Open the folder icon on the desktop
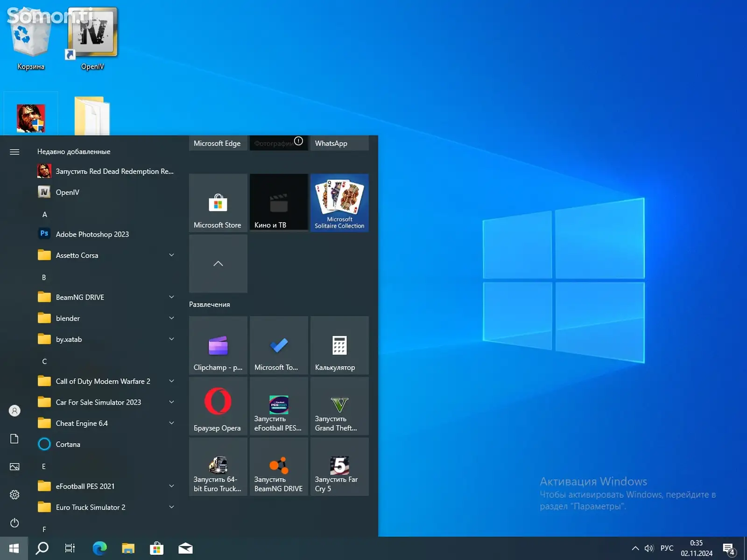The image size is (747, 560). click(92, 116)
